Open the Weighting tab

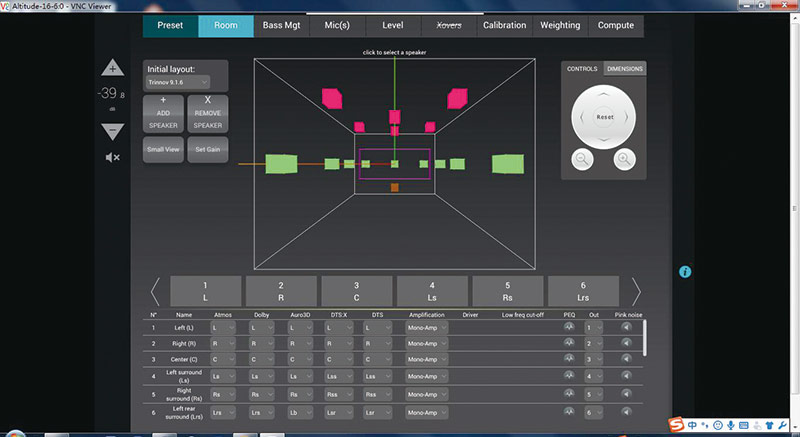[x=560, y=25]
